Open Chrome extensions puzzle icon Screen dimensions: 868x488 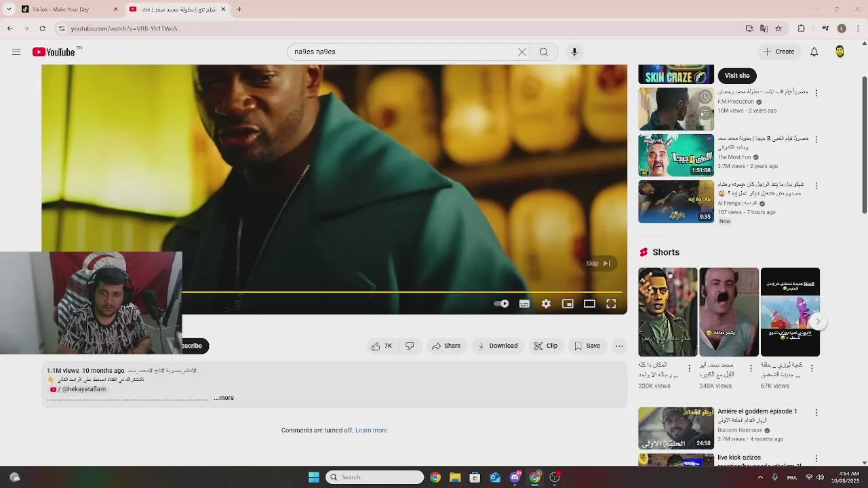[x=802, y=28]
